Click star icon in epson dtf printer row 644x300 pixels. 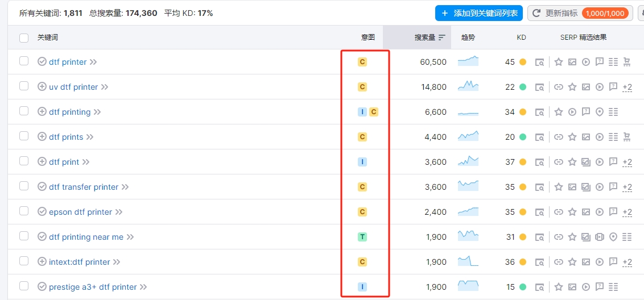[x=572, y=212]
